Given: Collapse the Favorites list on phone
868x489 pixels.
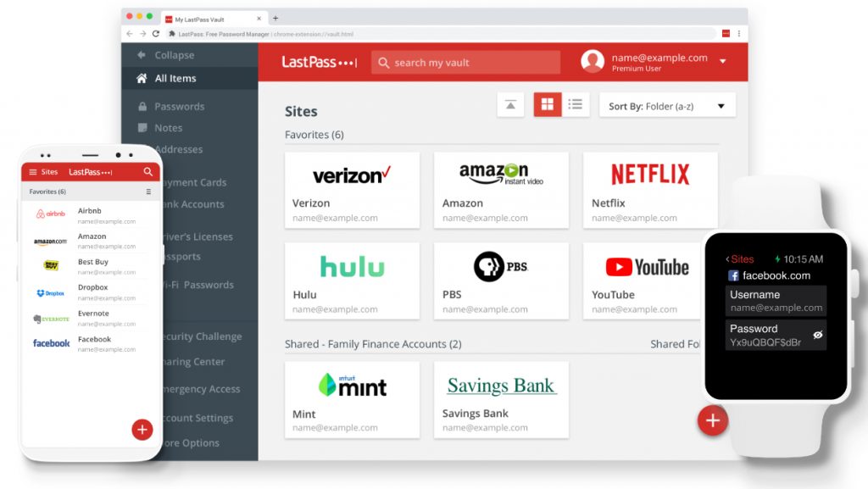Looking at the screenshot, I should point(148,192).
